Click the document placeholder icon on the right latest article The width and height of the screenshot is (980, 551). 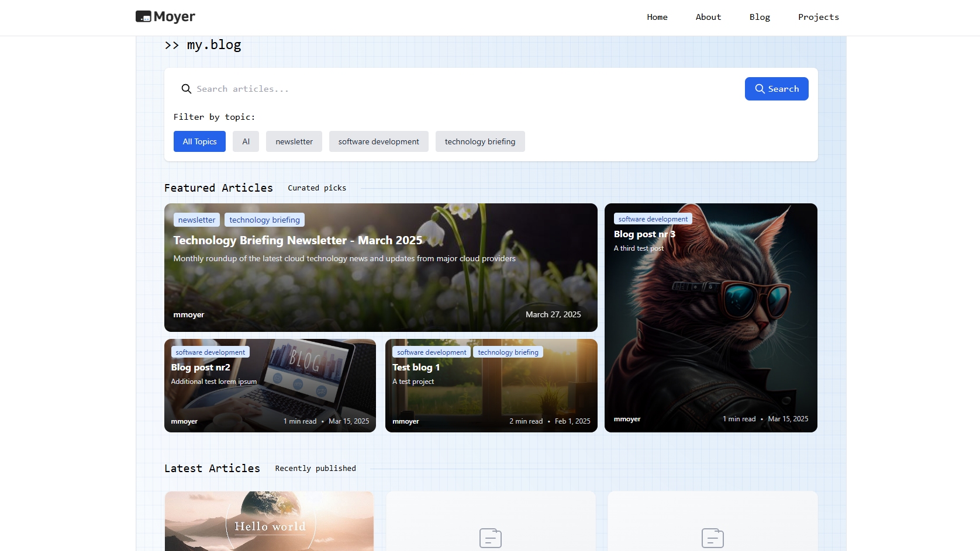712,538
